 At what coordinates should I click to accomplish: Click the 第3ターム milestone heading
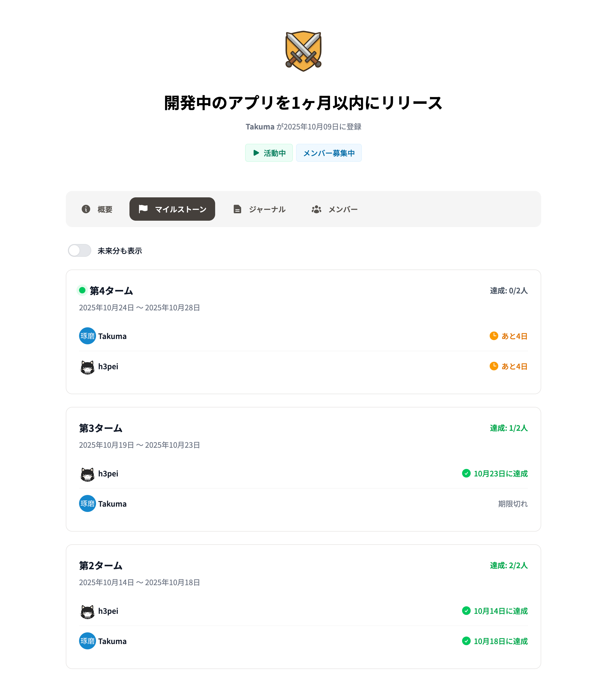click(101, 428)
